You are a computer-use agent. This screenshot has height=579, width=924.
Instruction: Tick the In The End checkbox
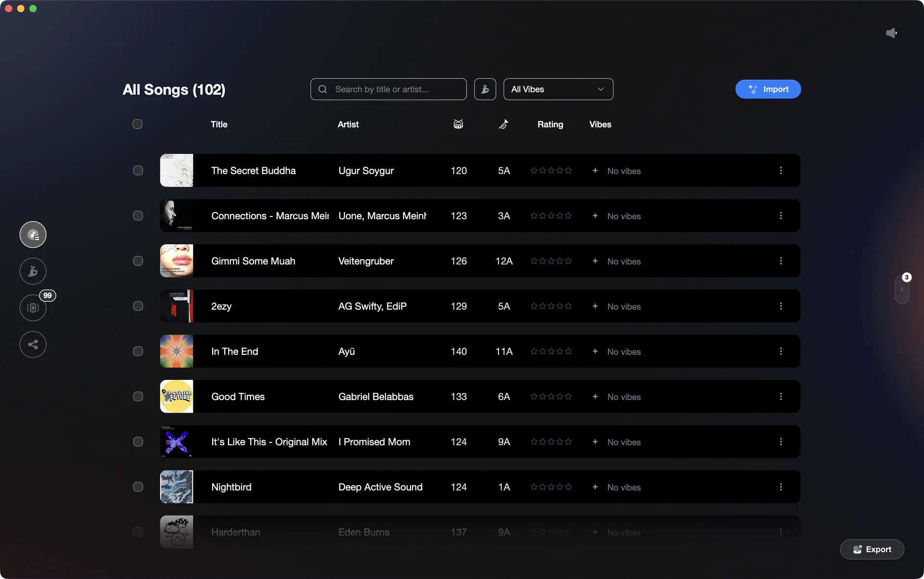pos(138,351)
